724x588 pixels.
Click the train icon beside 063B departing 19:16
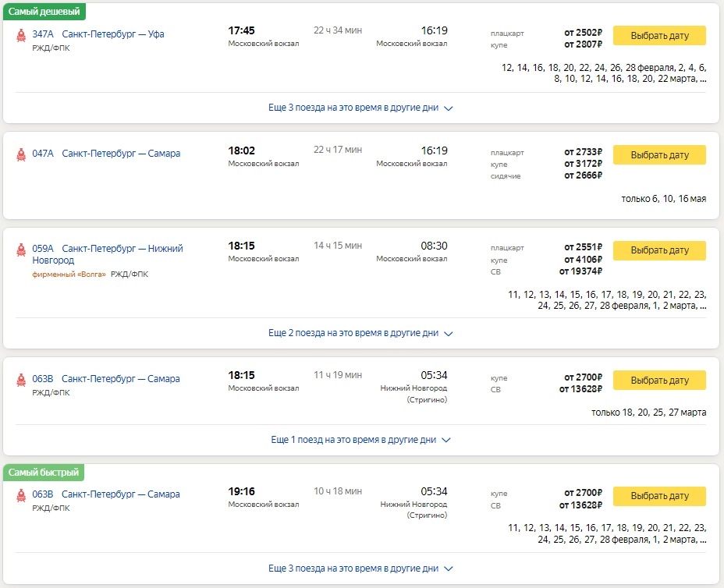coord(20,495)
